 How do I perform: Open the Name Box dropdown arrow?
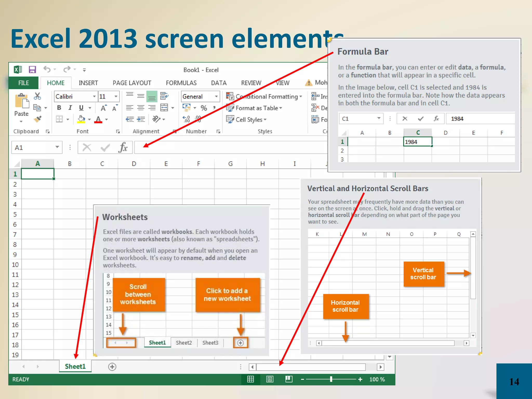57,147
